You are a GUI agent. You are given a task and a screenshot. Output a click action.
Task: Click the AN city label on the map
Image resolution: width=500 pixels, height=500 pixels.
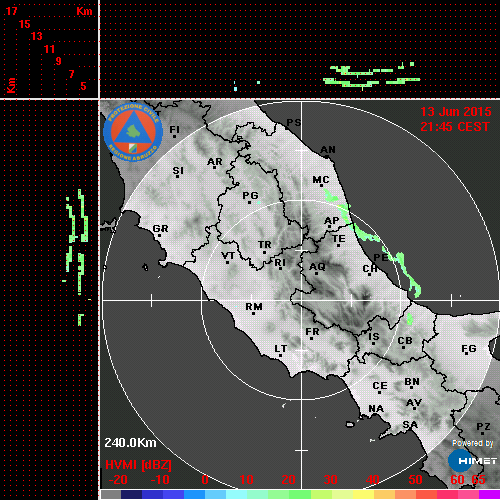(328, 150)
